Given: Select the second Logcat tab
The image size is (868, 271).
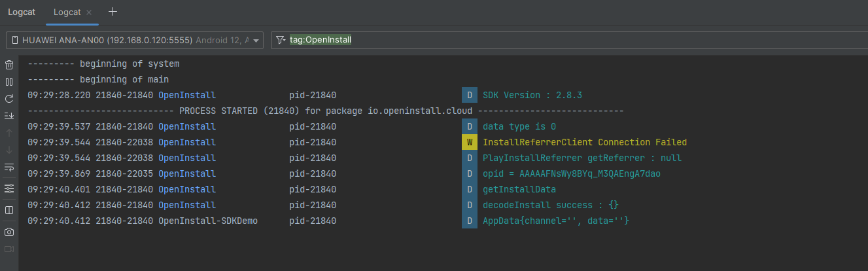Looking at the screenshot, I should coord(68,12).
